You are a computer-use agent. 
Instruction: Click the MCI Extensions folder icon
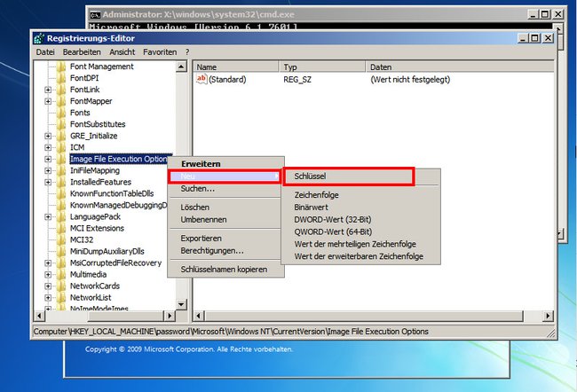coord(61,228)
